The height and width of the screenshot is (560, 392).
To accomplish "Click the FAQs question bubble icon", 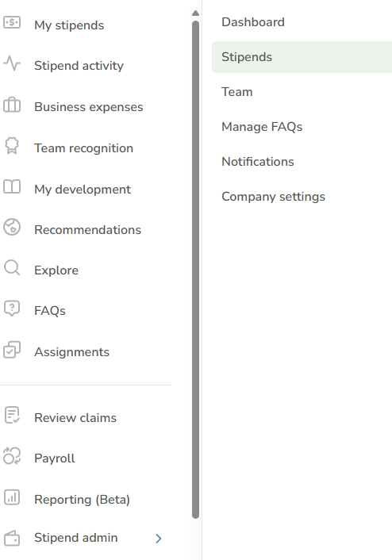I will (12, 309).
